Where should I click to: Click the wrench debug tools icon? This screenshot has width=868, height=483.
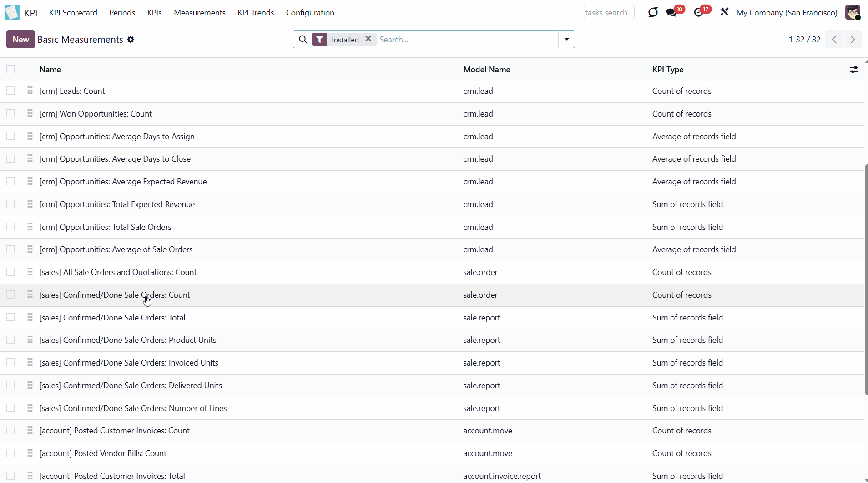pyautogui.click(x=724, y=12)
